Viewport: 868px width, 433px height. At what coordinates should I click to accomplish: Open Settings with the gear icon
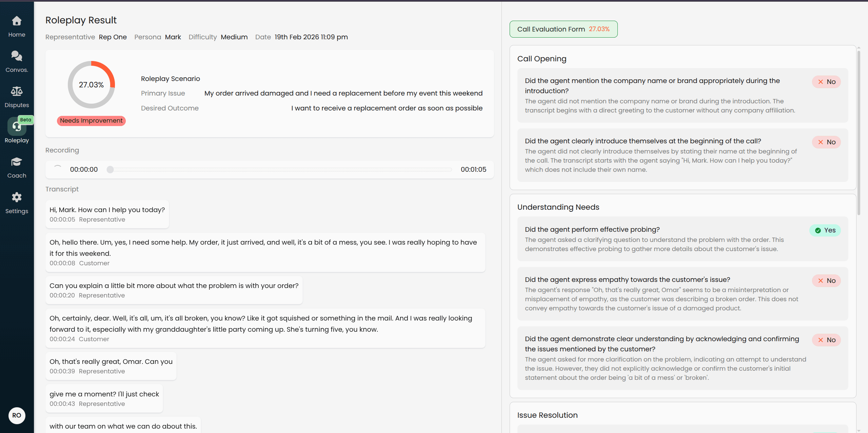[x=17, y=198]
